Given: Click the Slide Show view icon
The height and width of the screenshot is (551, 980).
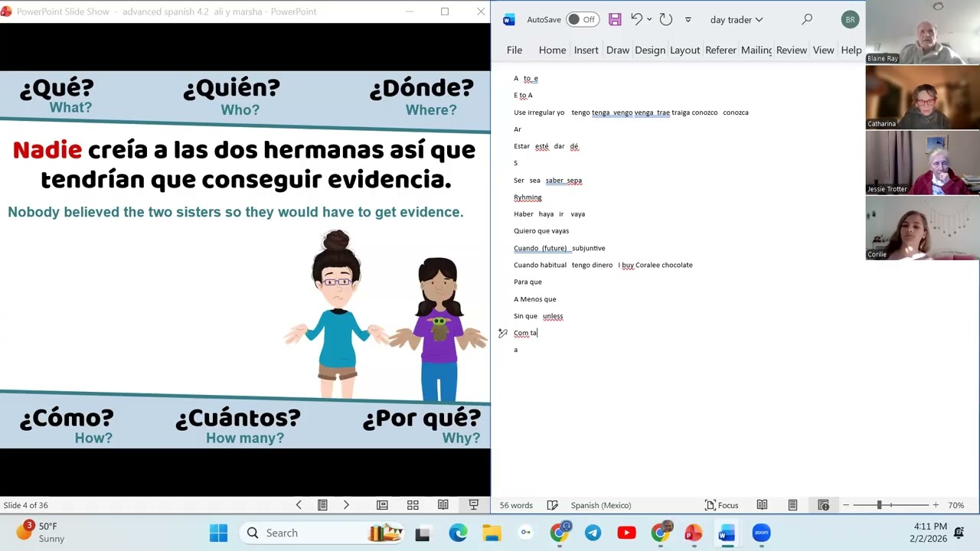Looking at the screenshot, I should pos(473,505).
